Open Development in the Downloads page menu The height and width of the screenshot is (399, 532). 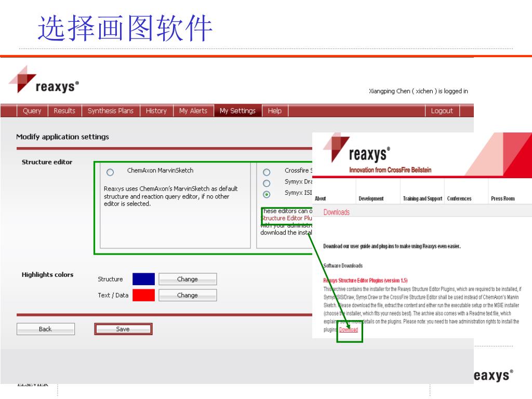pos(371,198)
